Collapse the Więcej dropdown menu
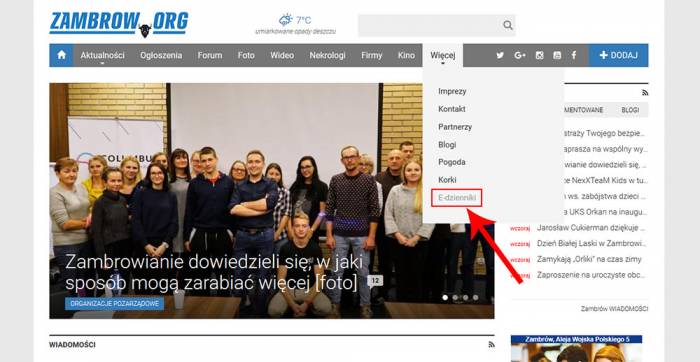Image resolution: width=700 pixels, height=362 pixels. pyautogui.click(x=442, y=55)
